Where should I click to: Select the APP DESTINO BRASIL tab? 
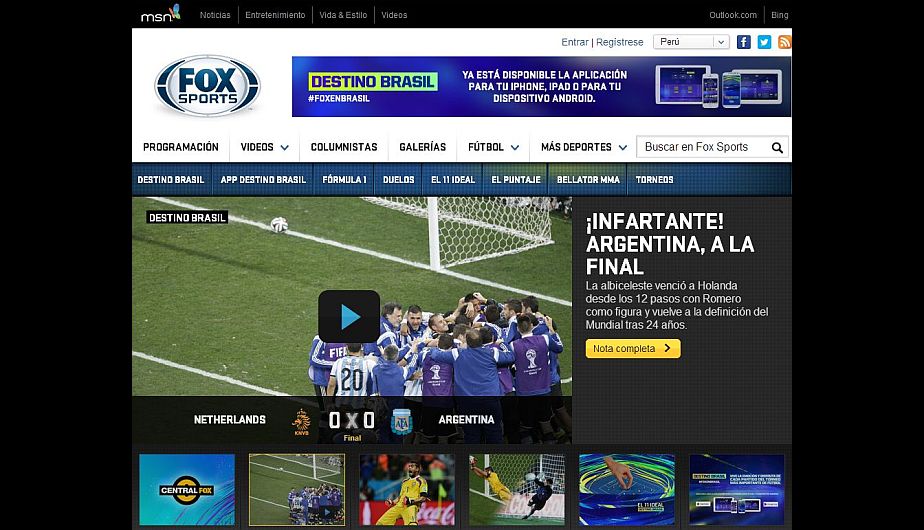(x=263, y=179)
